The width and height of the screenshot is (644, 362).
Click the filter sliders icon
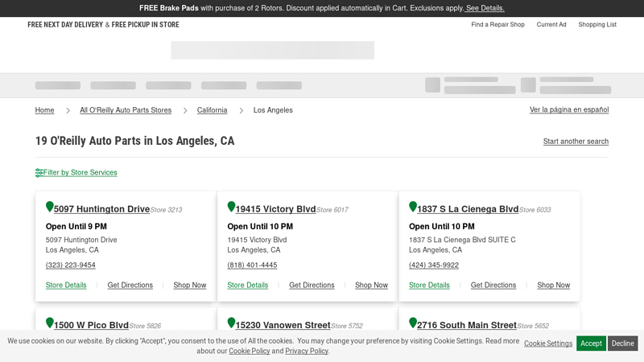39,173
